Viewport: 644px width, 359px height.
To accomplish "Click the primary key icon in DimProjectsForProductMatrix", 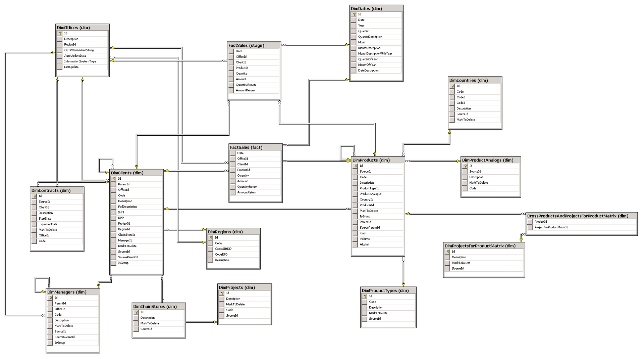I will (x=448, y=252).
